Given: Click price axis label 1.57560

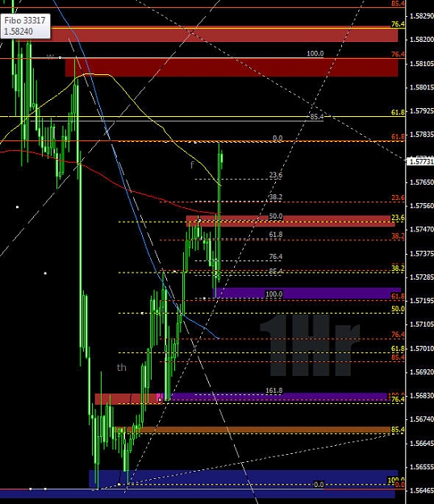Looking at the screenshot, I should coord(421,206).
